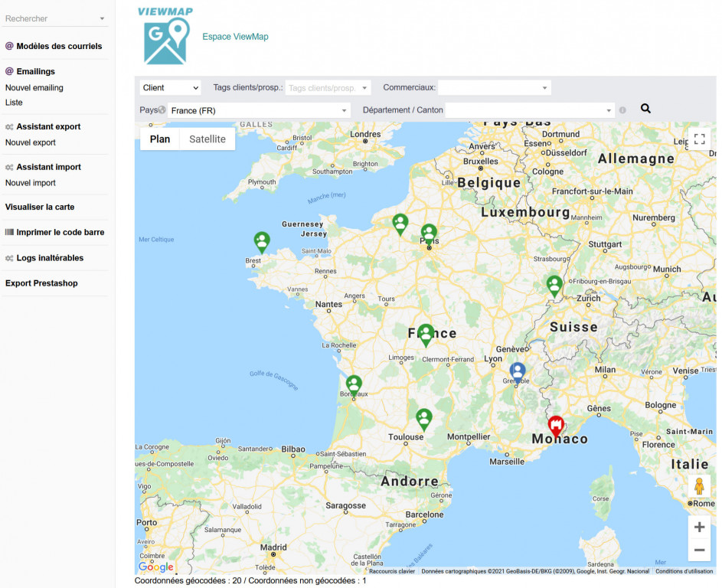Click Conditions d'utilisation link
The width and height of the screenshot is (722, 588).
click(x=684, y=571)
